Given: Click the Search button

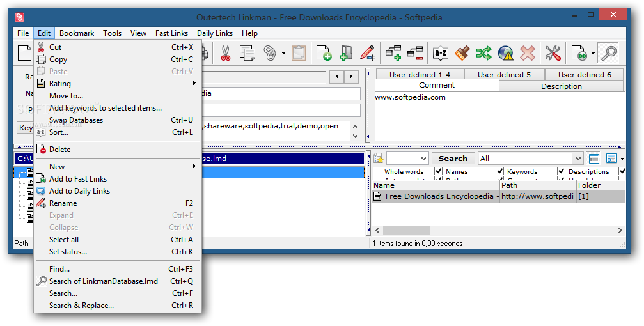Looking at the screenshot, I should 453,159.
